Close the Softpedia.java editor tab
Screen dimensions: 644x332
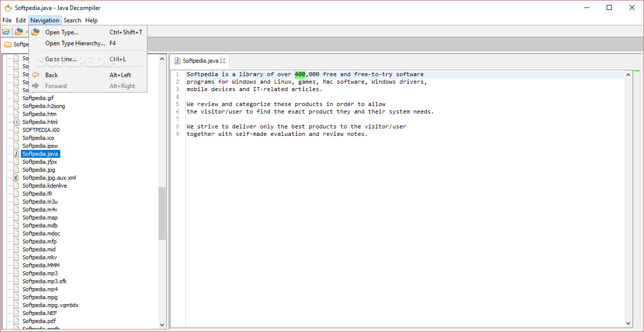[x=223, y=61]
